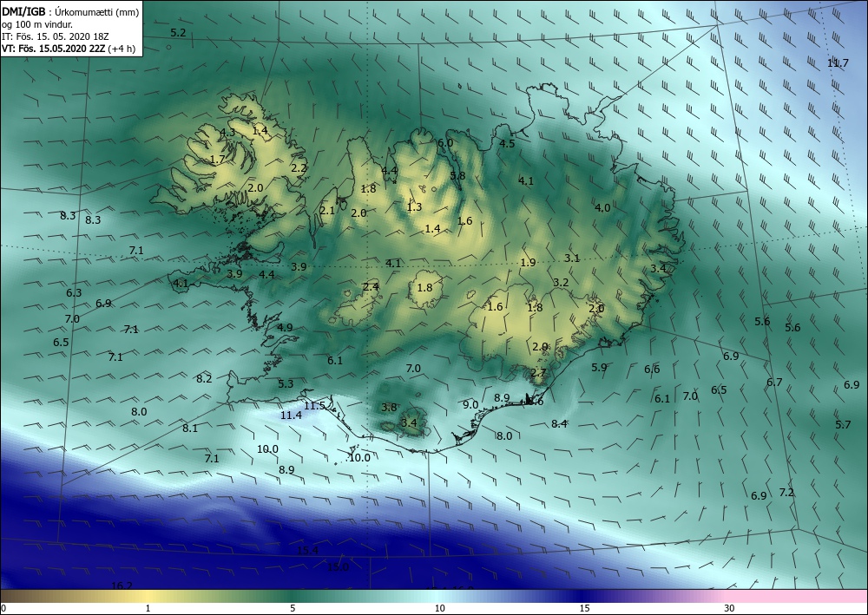Click the '1.9' value on the map
The image size is (868, 615).
point(528,263)
